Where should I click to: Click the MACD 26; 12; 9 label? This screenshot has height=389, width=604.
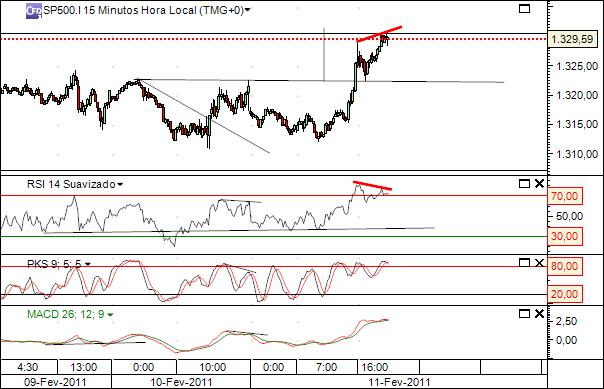66,315
